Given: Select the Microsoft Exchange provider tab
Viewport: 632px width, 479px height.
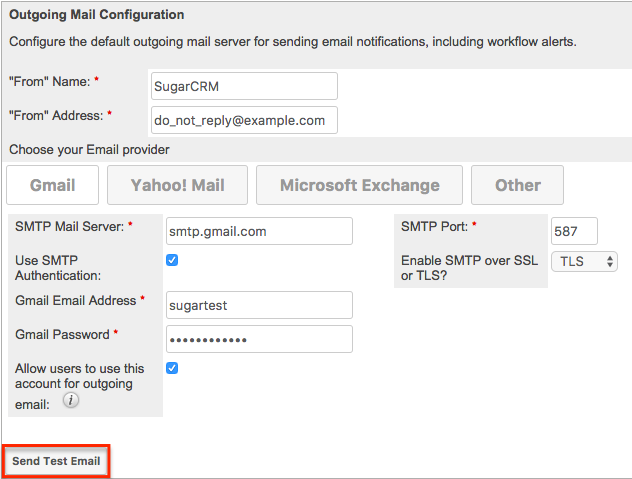Looking at the screenshot, I should point(360,185).
